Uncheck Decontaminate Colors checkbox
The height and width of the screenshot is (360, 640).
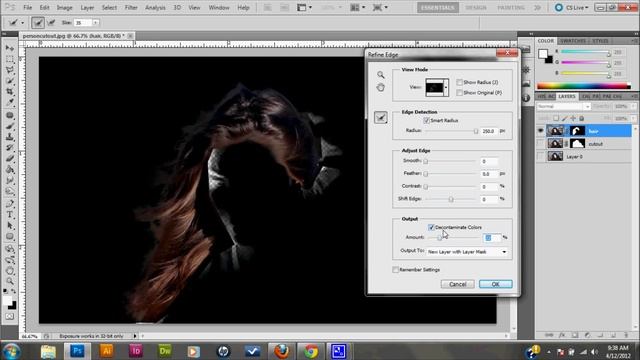pyautogui.click(x=431, y=227)
